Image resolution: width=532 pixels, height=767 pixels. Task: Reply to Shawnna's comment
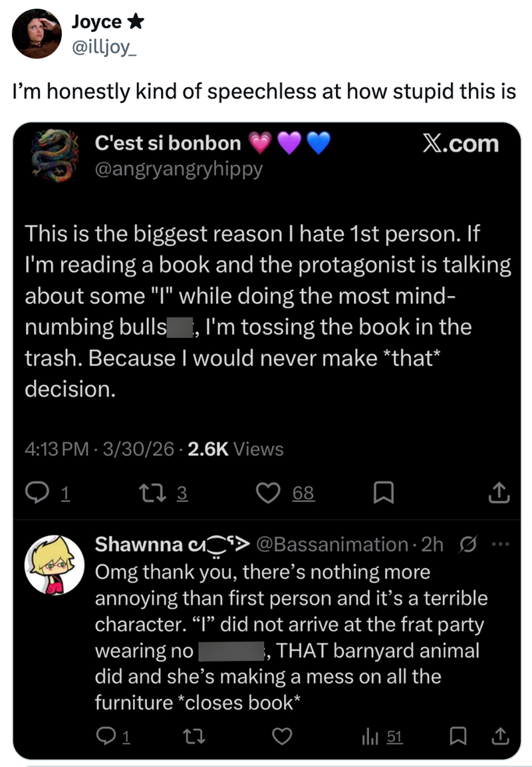(x=108, y=736)
